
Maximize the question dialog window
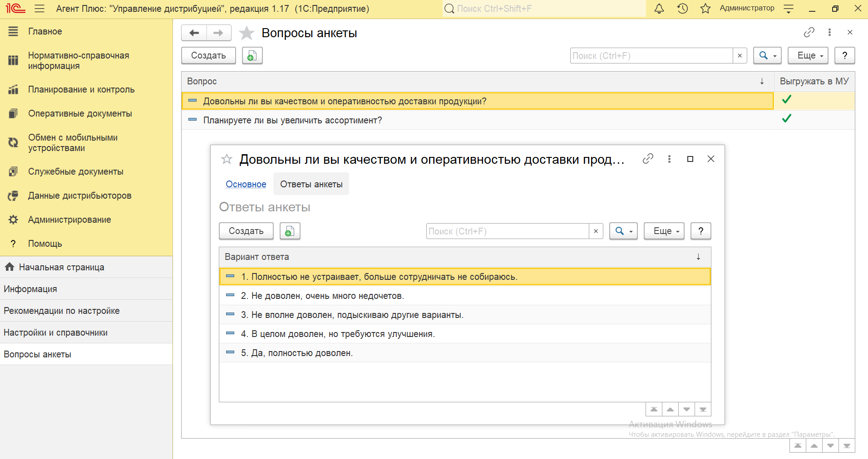click(690, 159)
